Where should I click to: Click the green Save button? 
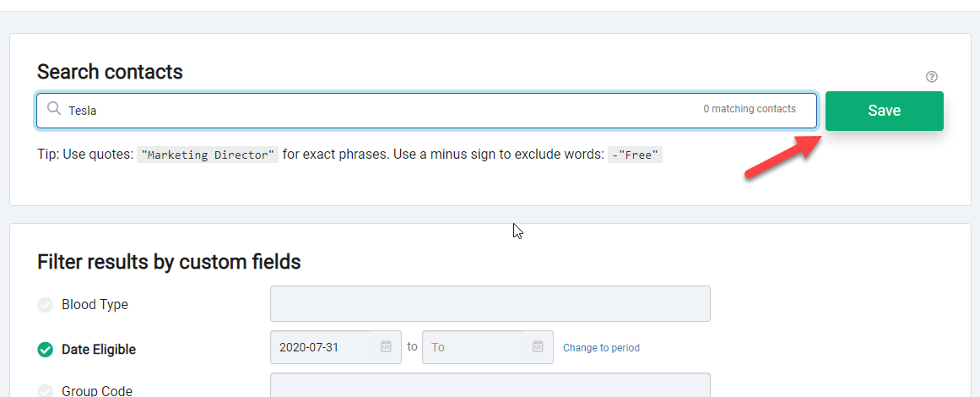point(884,111)
